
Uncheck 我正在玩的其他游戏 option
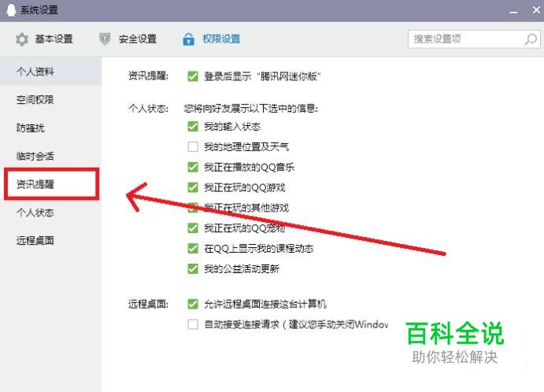point(193,208)
